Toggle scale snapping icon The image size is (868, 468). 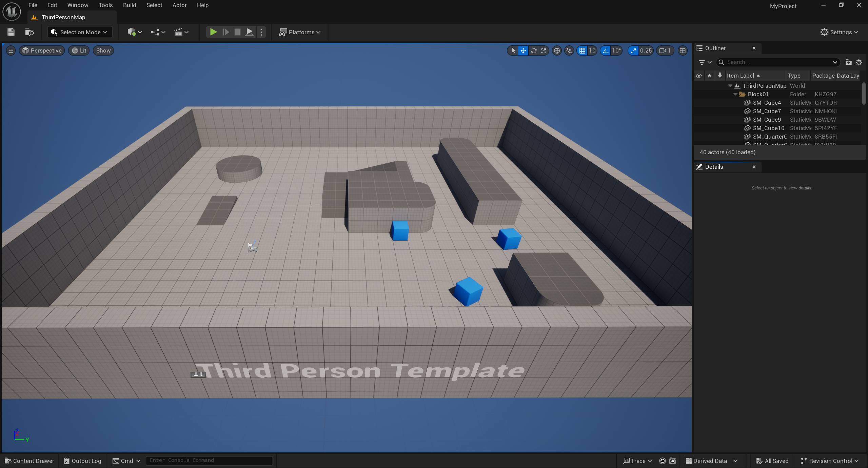(x=633, y=50)
